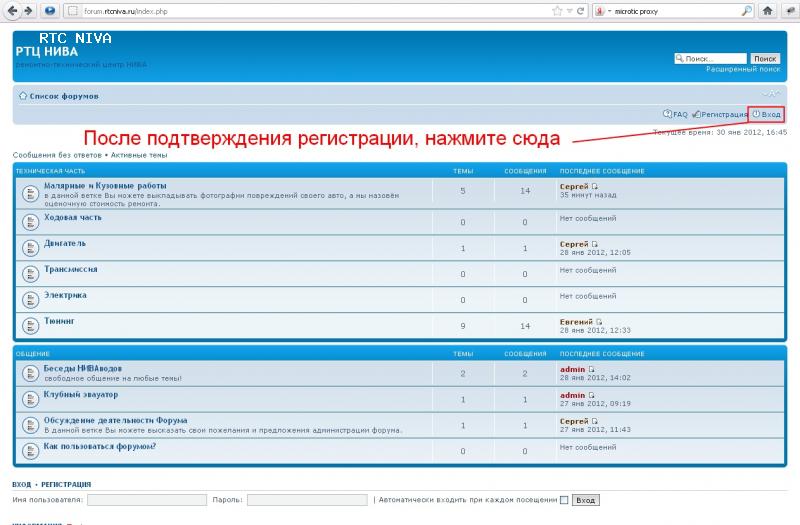Click forum icon beside Беседы НИВАводов
Screen dimensions: 800x525
point(30,373)
